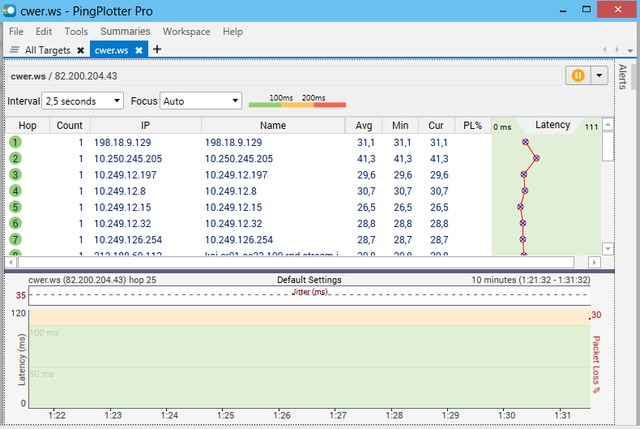Click IP 10.249.12.8 in hop 4 row

pos(120,191)
